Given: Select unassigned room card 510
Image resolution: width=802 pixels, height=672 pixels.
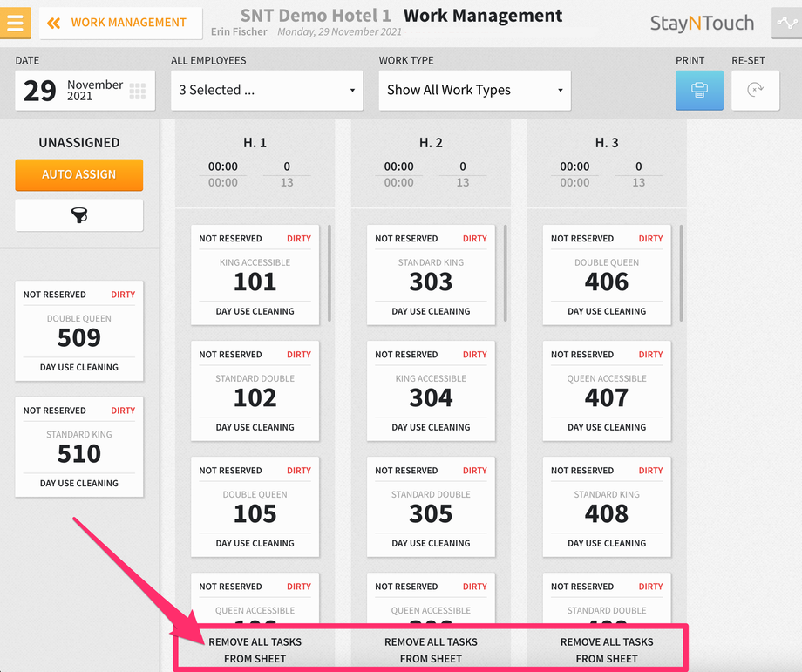Looking at the screenshot, I should (79, 447).
